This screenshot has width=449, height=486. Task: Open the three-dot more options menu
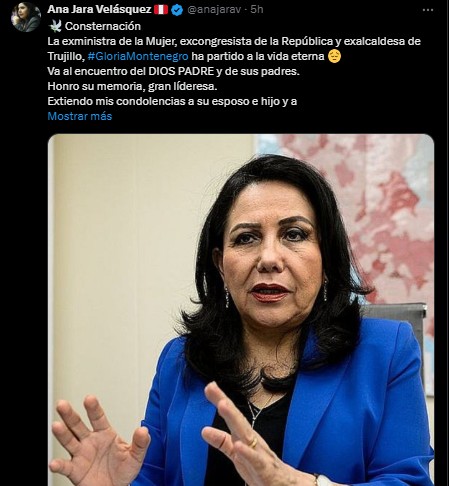pyautogui.click(x=428, y=10)
